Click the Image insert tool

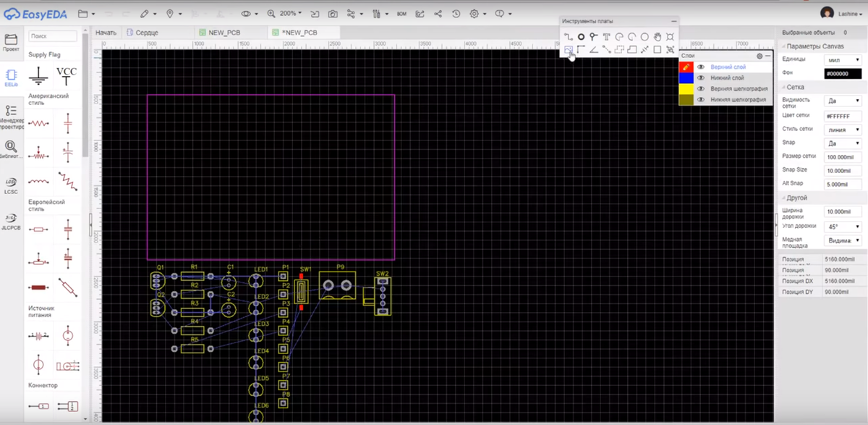point(569,50)
